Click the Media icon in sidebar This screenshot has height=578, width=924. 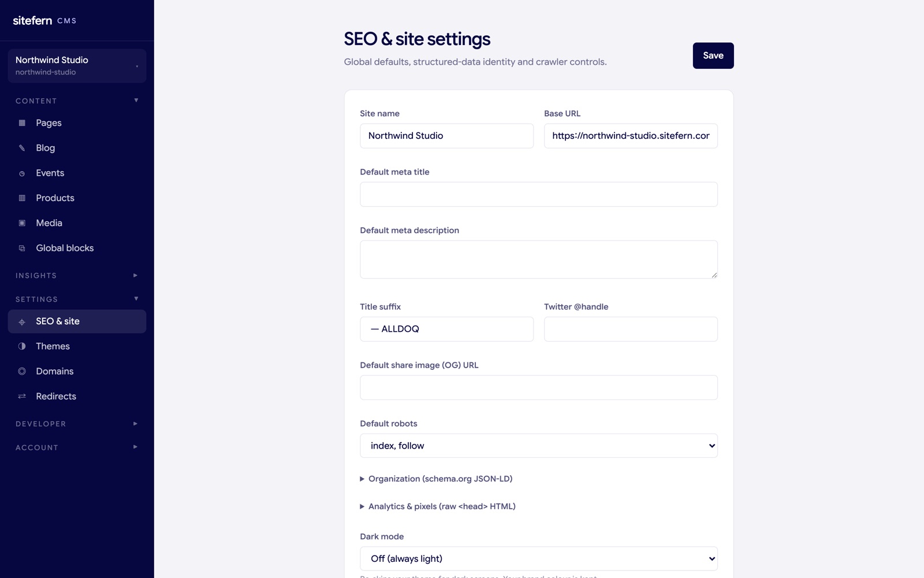[x=22, y=223]
